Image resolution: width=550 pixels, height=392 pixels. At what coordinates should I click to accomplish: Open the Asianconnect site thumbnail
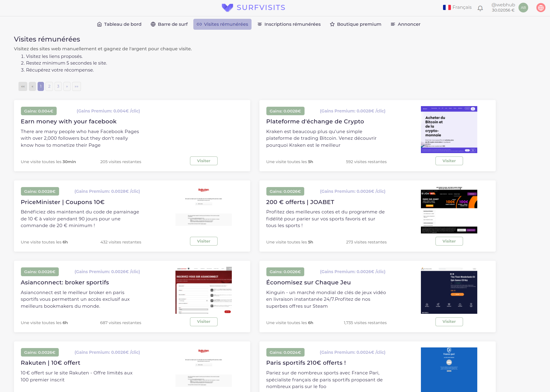204,290
